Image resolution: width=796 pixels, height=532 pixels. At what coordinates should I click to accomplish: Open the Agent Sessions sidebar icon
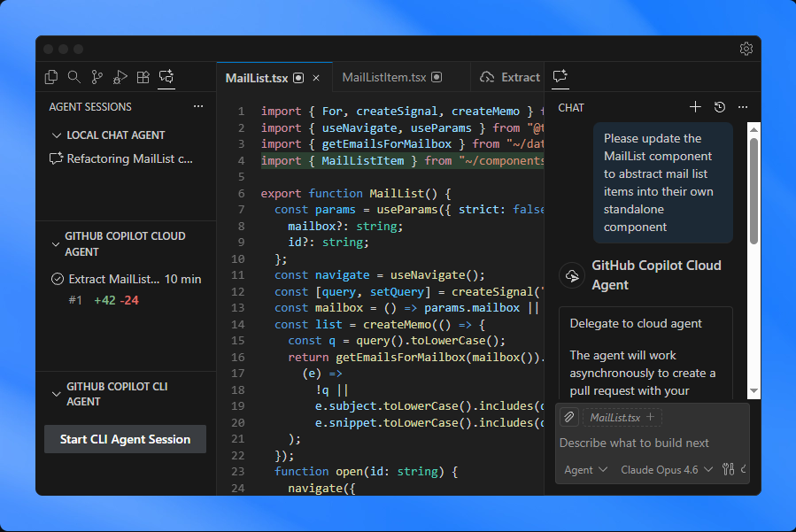click(166, 77)
